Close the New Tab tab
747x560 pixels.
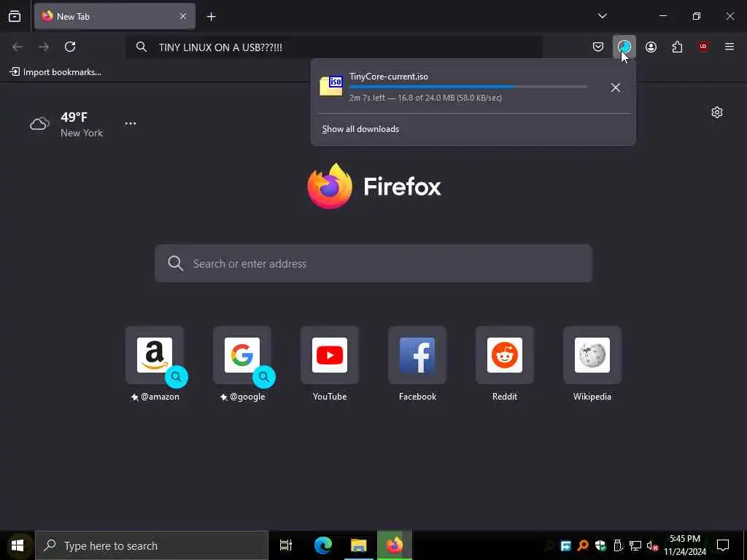coord(183,16)
